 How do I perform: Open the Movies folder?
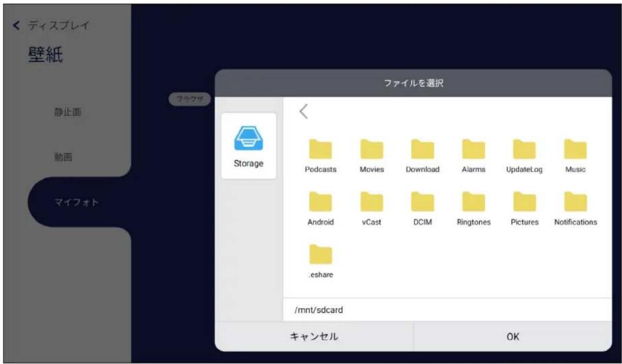tap(372, 156)
